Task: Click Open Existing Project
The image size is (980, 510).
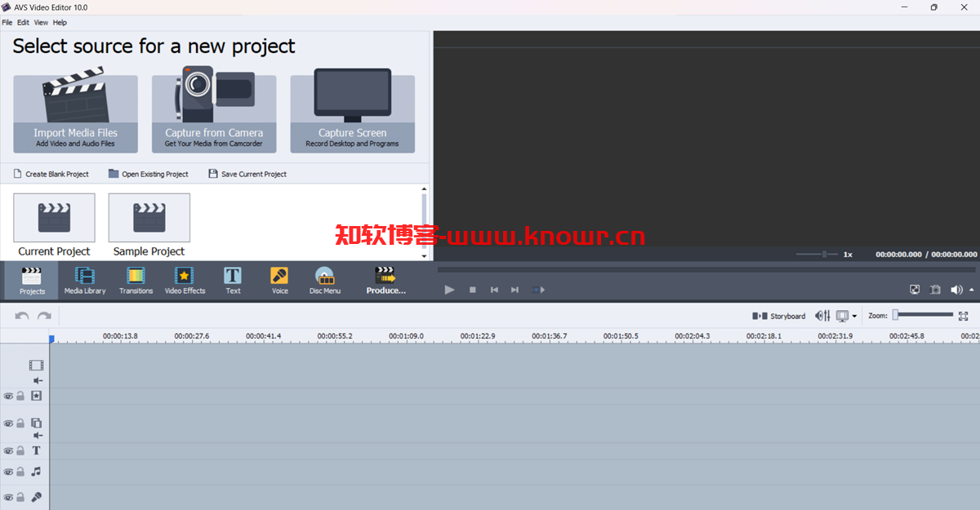Action: [x=149, y=174]
